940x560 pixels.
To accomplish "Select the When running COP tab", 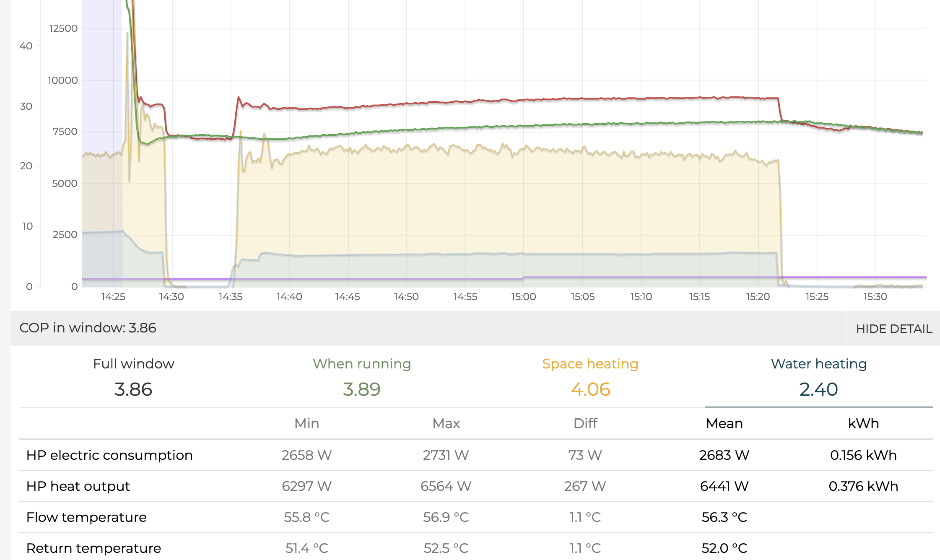I will coord(361,377).
